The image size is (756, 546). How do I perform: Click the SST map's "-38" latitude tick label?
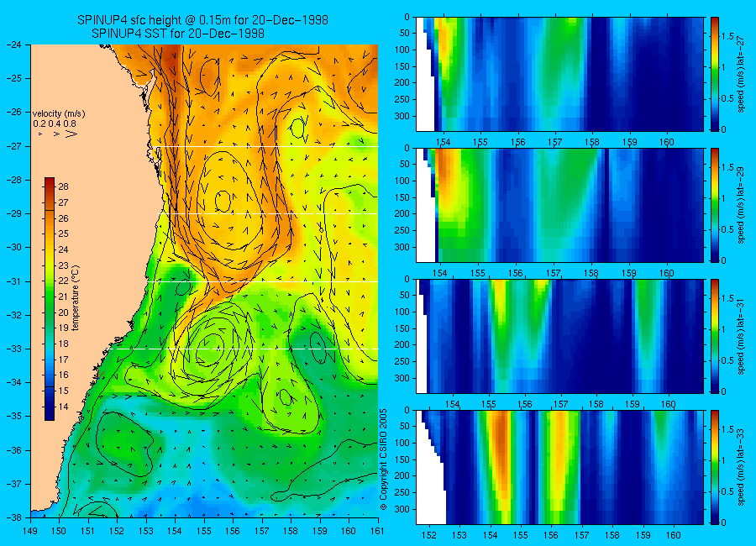[13, 517]
